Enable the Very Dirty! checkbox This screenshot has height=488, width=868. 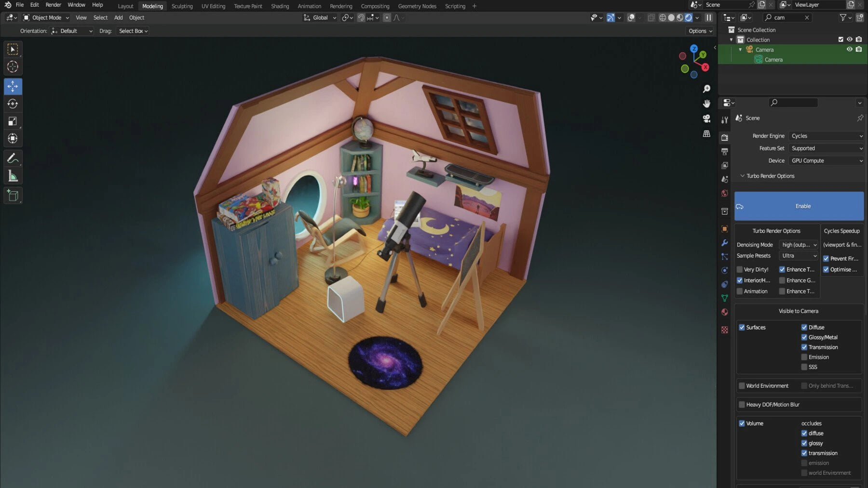[x=740, y=270]
